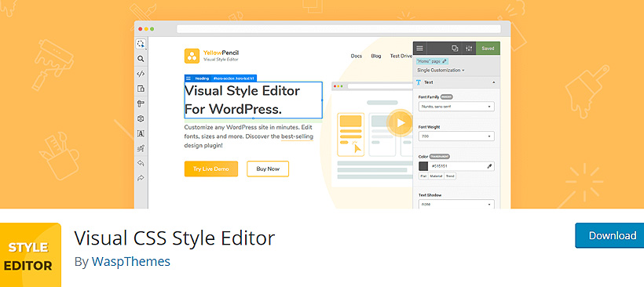Open the CSS code editor icon
The height and width of the screenshot is (287, 644).
pos(141,74)
